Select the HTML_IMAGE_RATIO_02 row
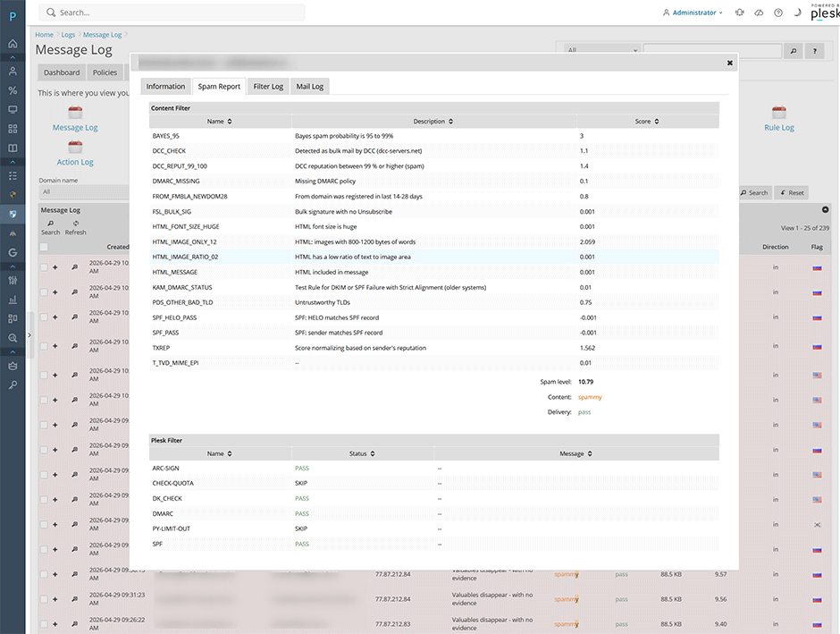Screen dimensions: 840x634 [434, 257]
